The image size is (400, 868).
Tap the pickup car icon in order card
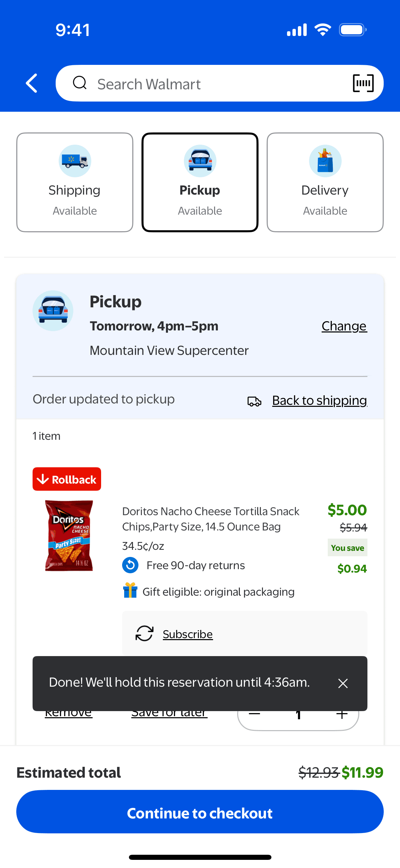tap(53, 311)
